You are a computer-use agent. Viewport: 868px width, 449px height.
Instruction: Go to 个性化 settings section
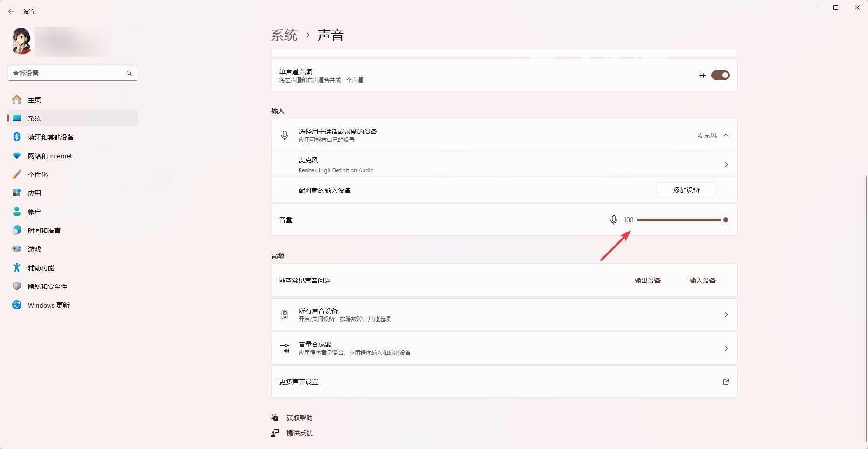click(38, 175)
